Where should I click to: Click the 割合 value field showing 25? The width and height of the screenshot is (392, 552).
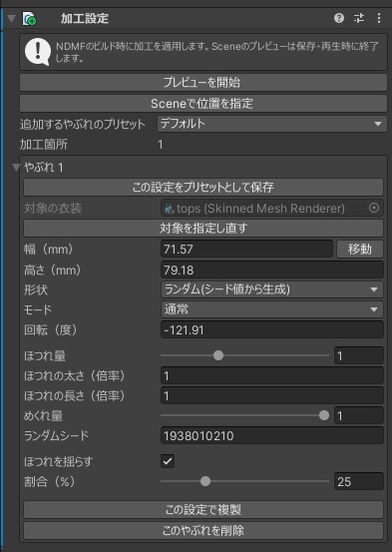(359, 481)
